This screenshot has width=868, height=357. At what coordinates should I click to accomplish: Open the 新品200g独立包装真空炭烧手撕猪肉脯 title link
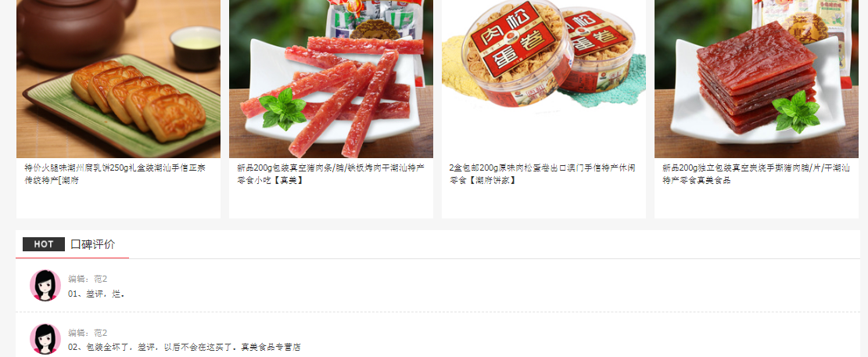[756, 174]
